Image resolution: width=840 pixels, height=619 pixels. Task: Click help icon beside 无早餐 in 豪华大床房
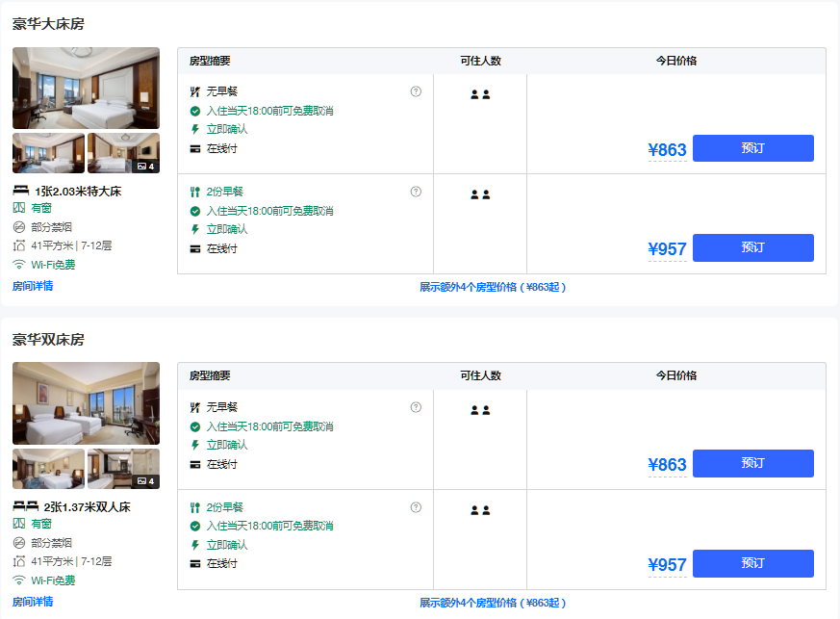(416, 91)
